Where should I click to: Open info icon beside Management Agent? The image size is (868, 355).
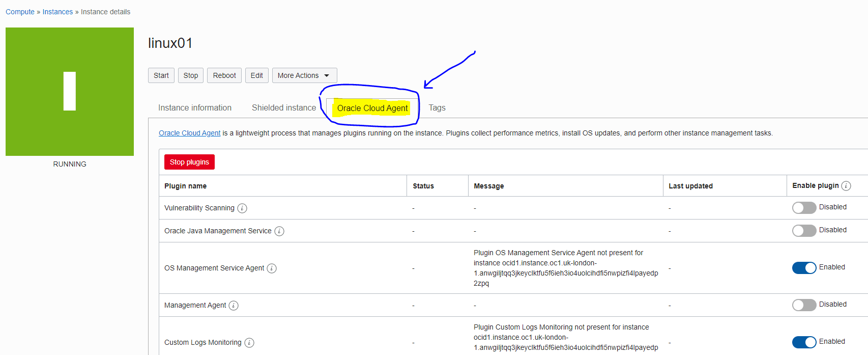point(234,305)
